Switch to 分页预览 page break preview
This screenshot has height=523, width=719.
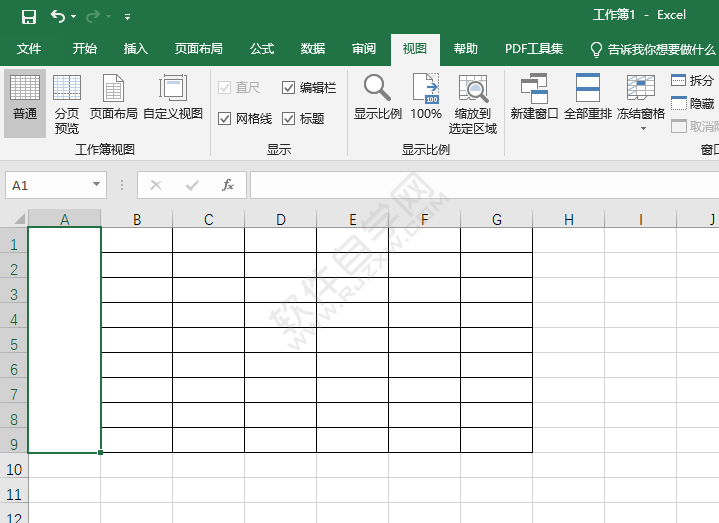click(66, 105)
